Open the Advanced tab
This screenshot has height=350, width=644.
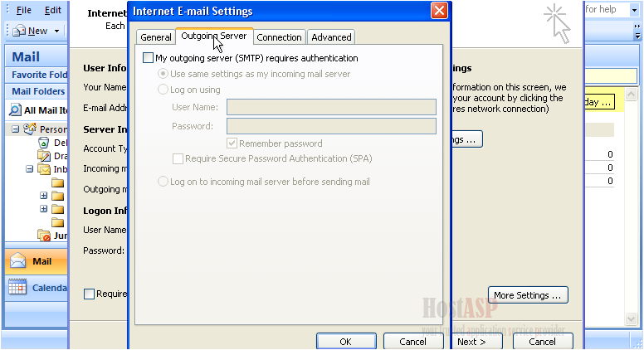331,37
